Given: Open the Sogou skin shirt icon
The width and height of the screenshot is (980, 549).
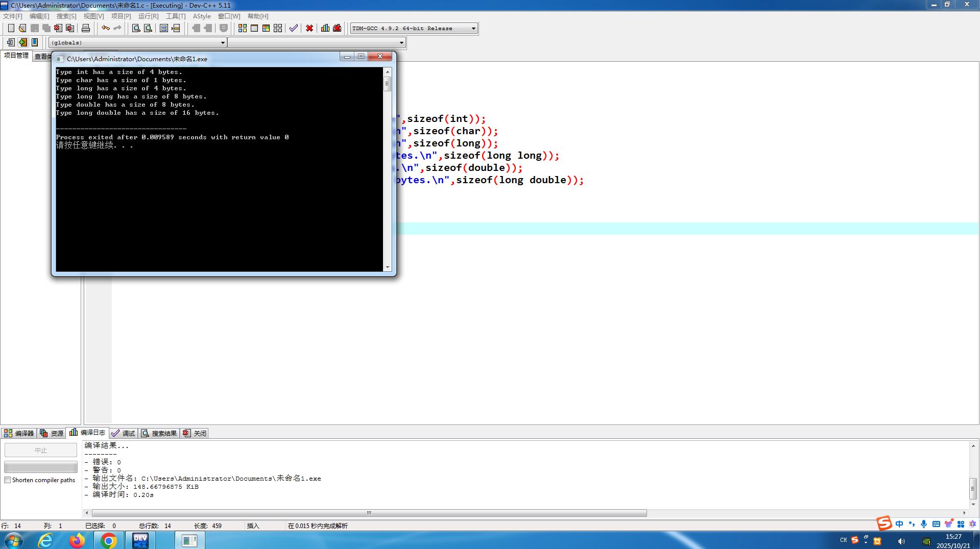Looking at the screenshot, I should 948,524.
